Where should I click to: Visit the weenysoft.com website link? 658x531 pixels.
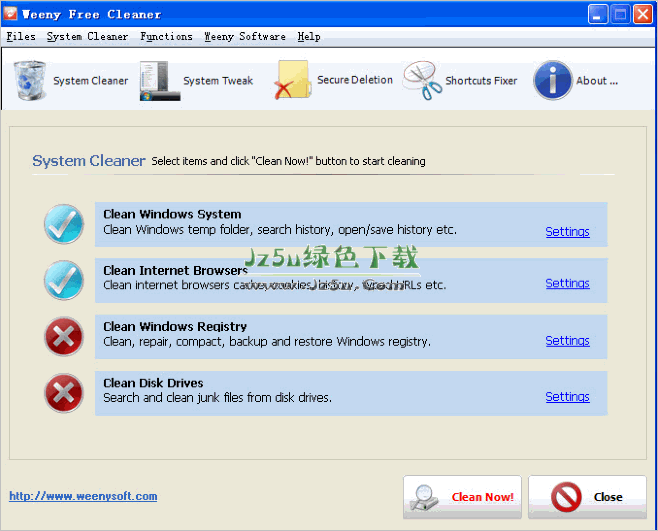tap(83, 496)
